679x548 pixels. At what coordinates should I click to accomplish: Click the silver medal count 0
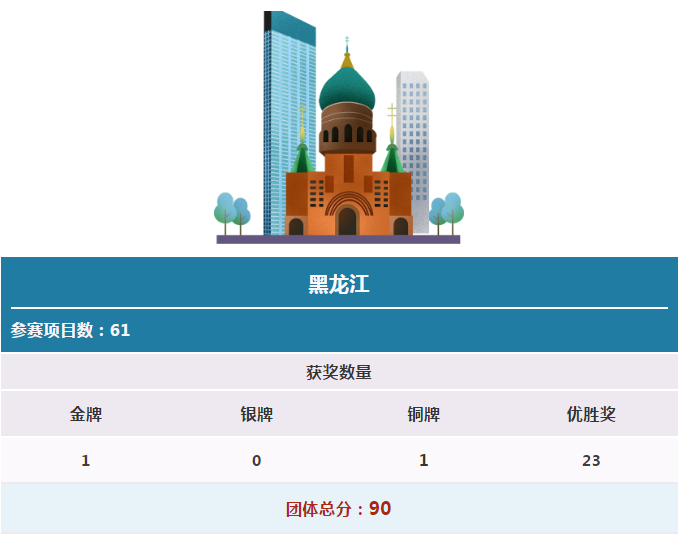pyautogui.click(x=256, y=460)
